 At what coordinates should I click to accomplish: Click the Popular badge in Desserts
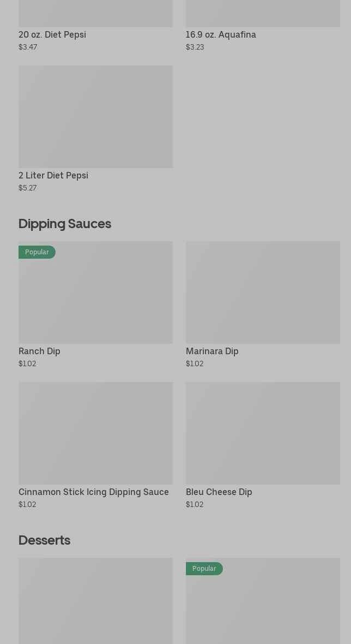(x=204, y=569)
